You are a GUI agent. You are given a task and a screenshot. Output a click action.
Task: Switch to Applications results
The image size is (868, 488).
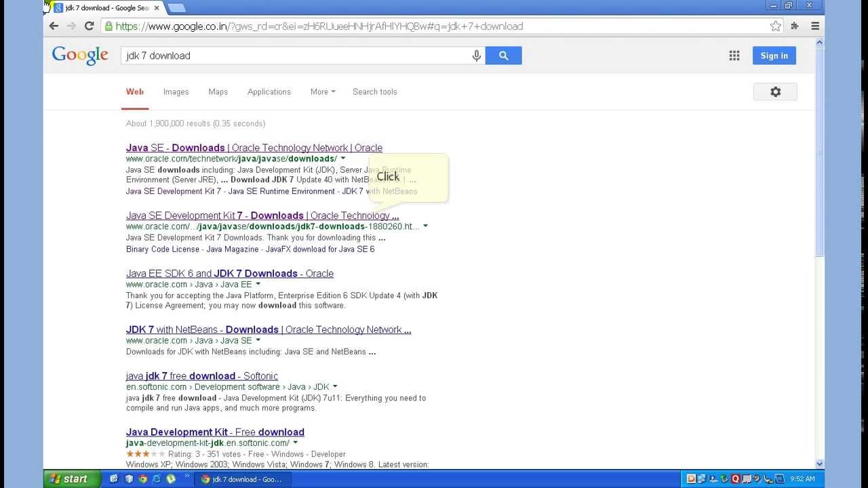[x=269, y=91]
